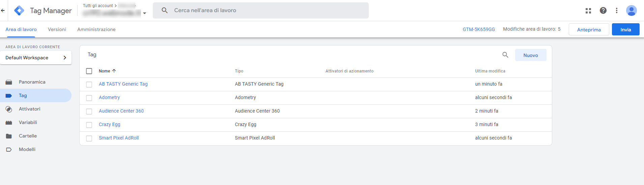Click Crazy Egg type cell
The image size is (644, 185).
coord(246,124)
